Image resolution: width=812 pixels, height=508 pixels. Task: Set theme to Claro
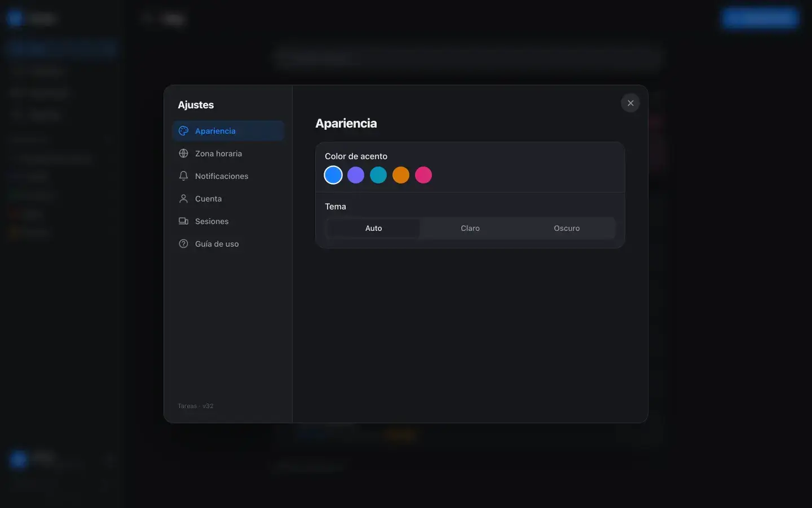click(x=470, y=228)
